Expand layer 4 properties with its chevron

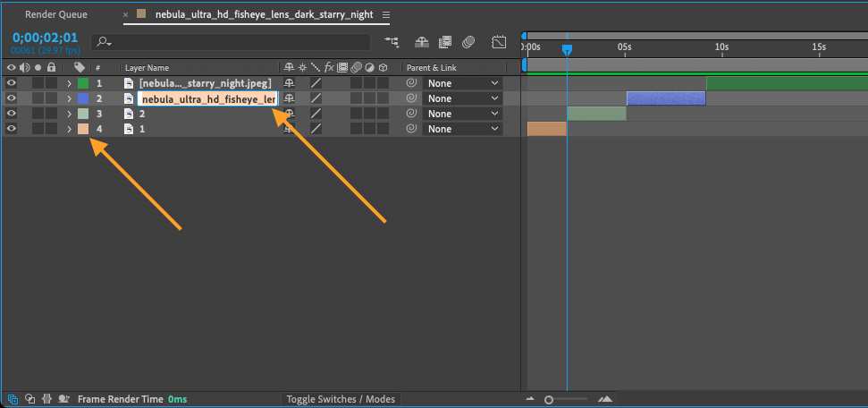tap(69, 129)
